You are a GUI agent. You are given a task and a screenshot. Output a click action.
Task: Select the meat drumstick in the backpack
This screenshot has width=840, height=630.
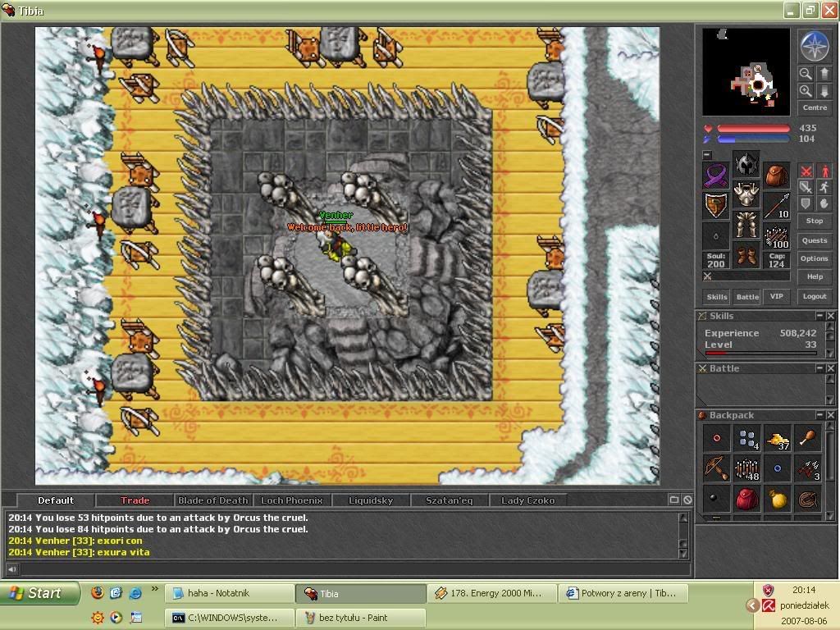coord(808,438)
